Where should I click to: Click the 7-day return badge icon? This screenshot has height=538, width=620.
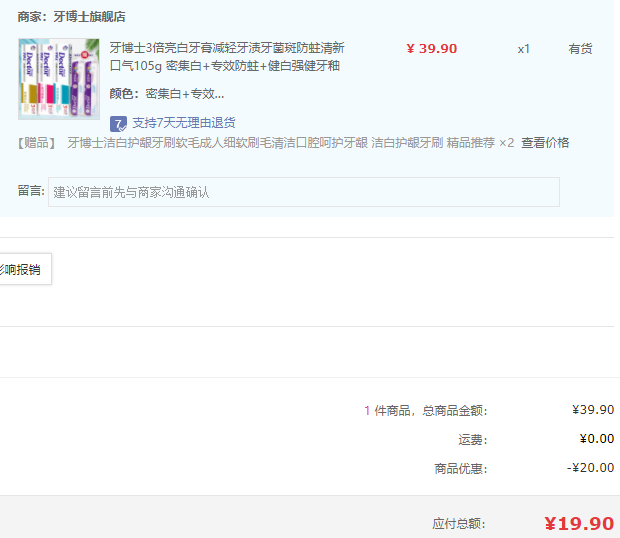tap(118, 123)
